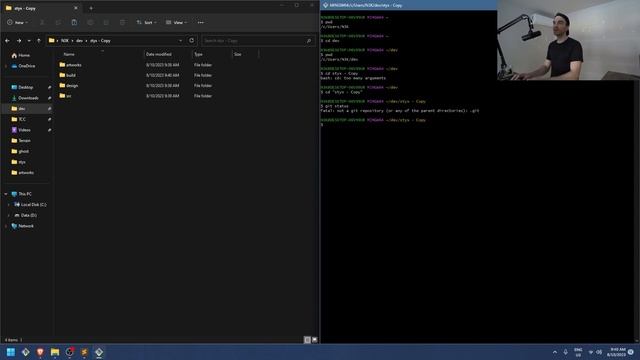
Task: Open Brave browser from taskbar
Action: tap(40, 352)
